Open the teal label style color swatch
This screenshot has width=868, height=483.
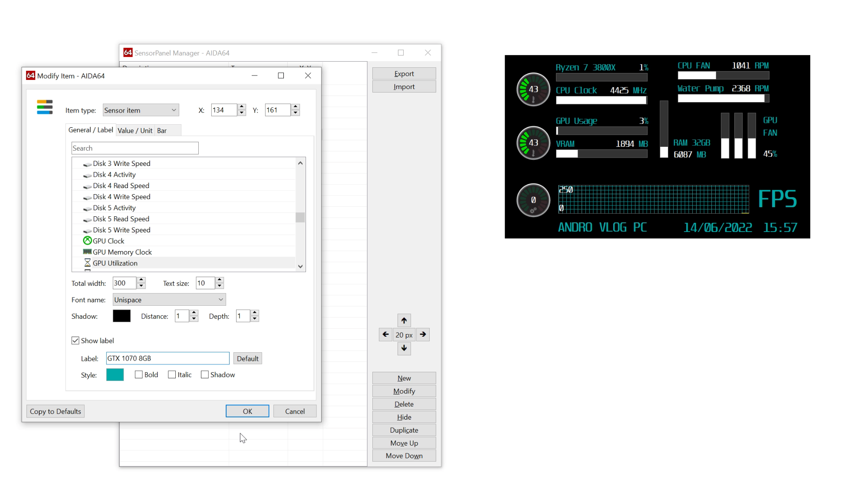(x=115, y=375)
